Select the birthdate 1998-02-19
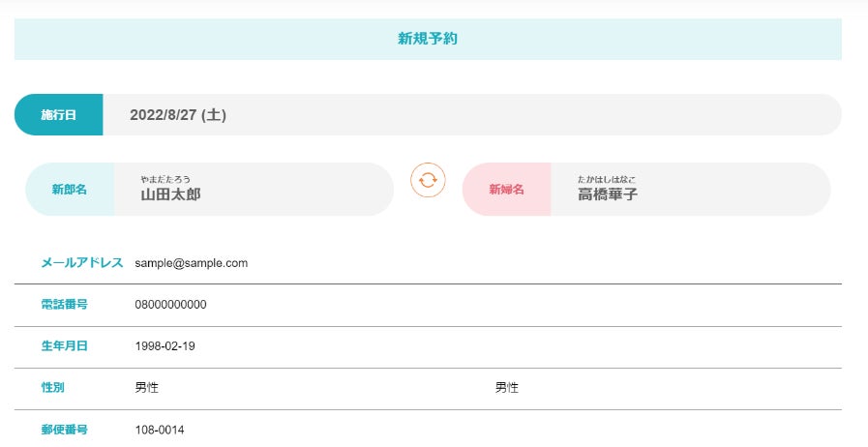Viewport: 868px width, 447px height. tap(165, 346)
